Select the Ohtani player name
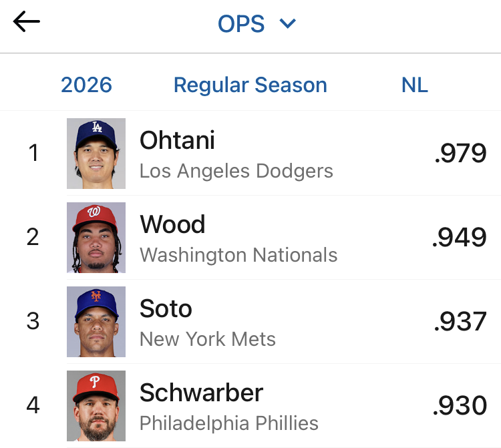This screenshot has width=501, height=448. pos(177,140)
